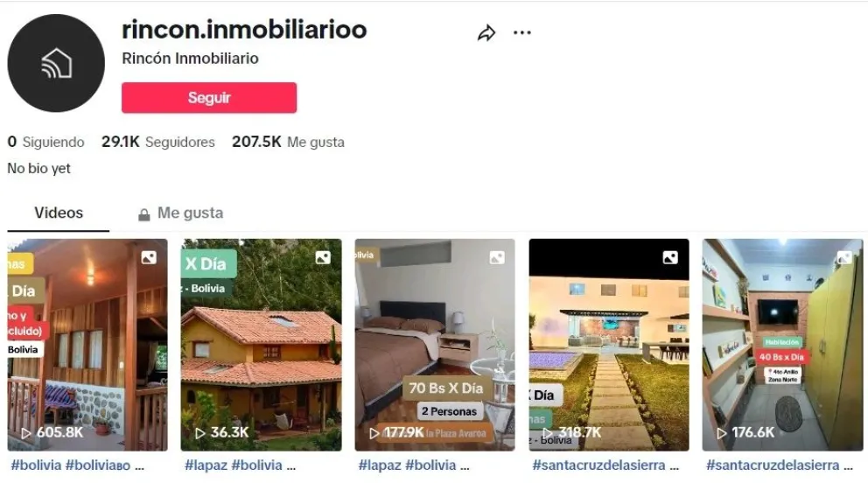Click #lapaz #bolivia caption under yellow house

pos(241,465)
